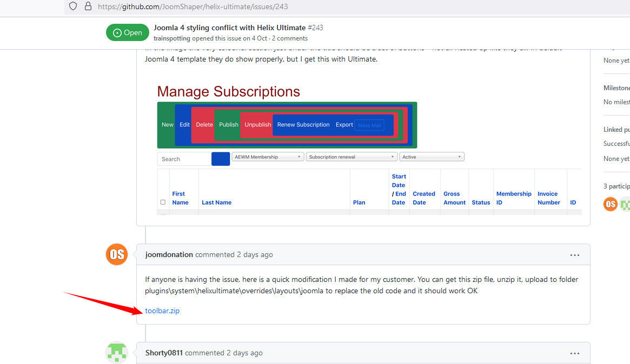Image resolution: width=630 pixels, height=364 pixels.
Task: Click the issue title Joomla 4 styling conflict
Action: pos(229,28)
